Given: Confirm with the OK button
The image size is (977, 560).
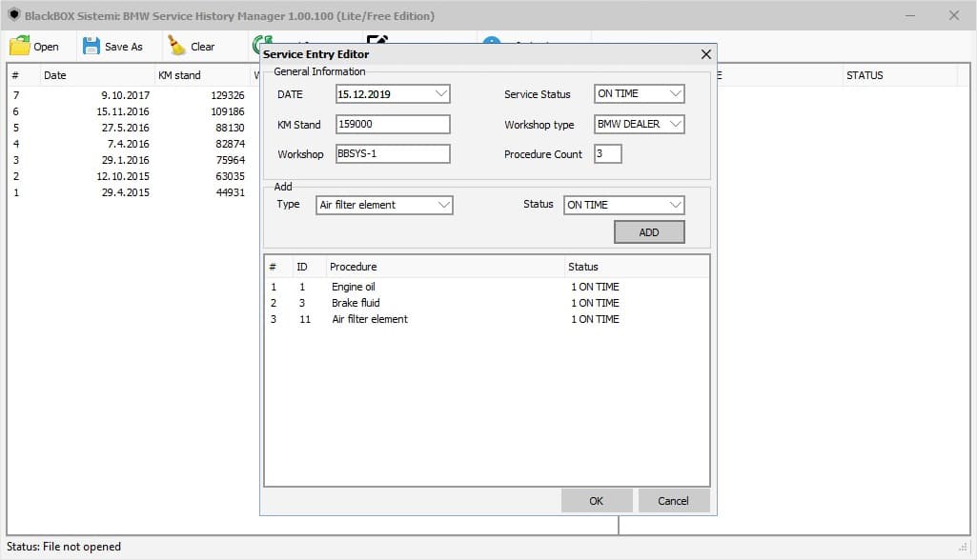Looking at the screenshot, I should (x=597, y=501).
